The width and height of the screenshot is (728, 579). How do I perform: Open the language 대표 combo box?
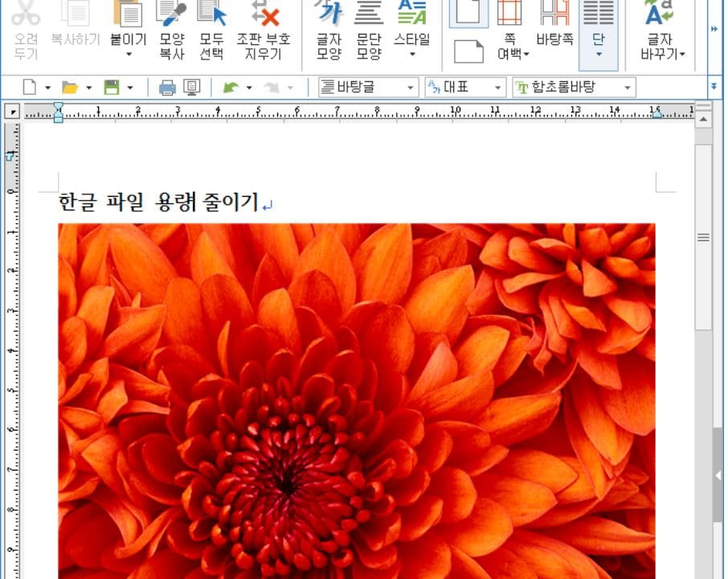pos(466,88)
